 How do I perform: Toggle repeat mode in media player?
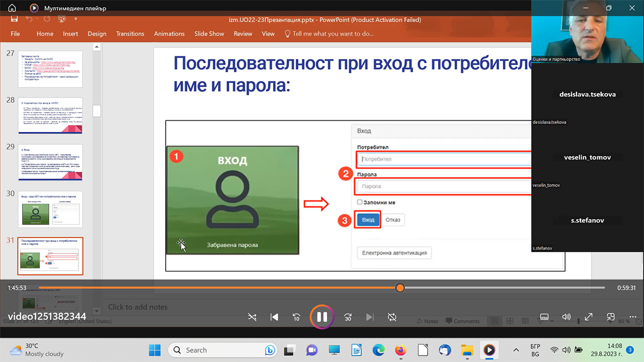[x=392, y=317]
